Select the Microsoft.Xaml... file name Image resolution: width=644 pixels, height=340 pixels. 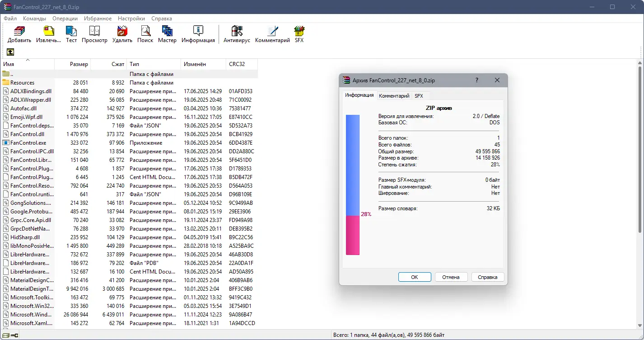coord(32,323)
